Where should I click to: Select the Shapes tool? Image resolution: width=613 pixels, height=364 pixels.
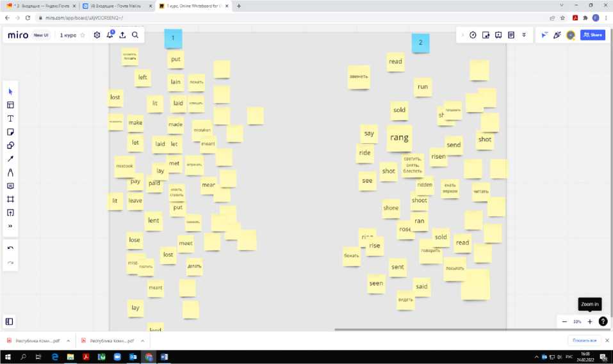pyautogui.click(x=10, y=145)
